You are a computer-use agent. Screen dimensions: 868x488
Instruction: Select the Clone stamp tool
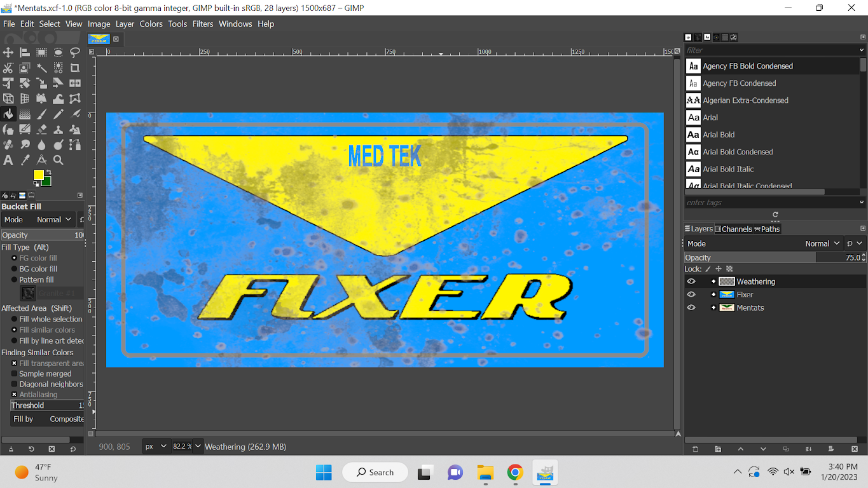58,130
